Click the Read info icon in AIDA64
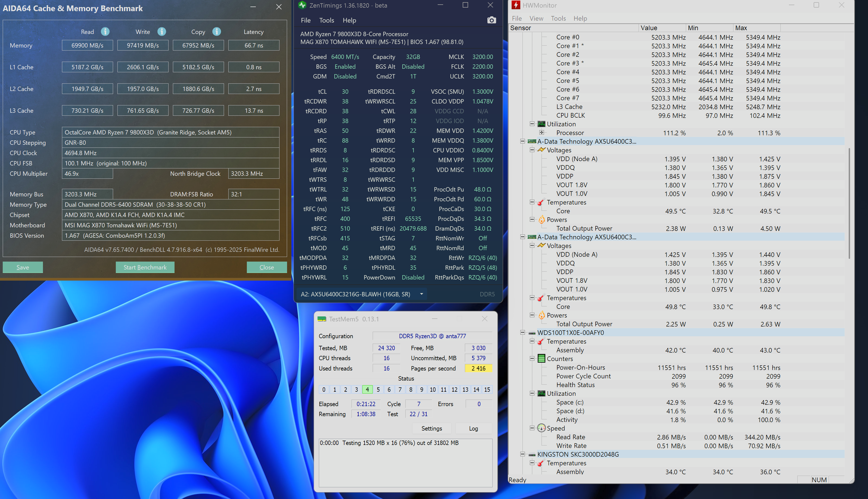The image size is (868, 499). 105,32
